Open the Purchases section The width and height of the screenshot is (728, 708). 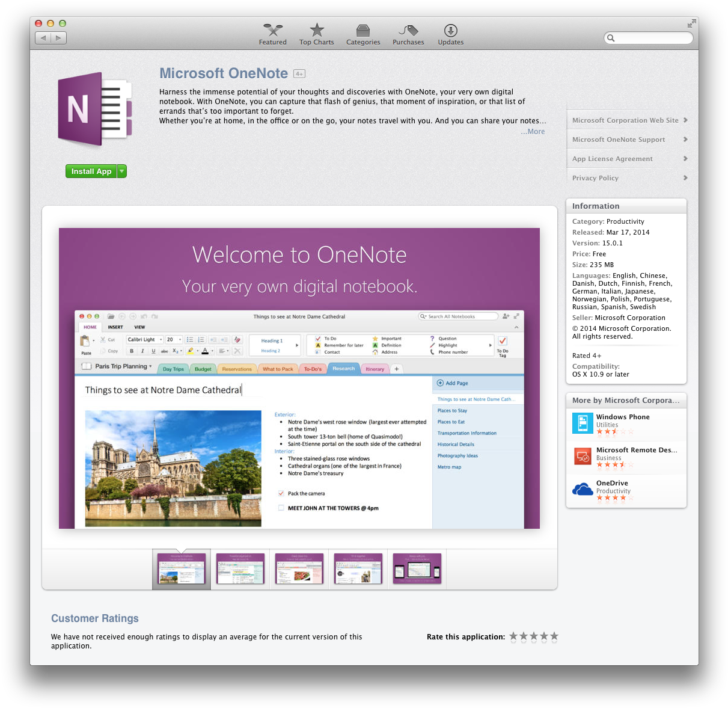(x=408, y=34)
